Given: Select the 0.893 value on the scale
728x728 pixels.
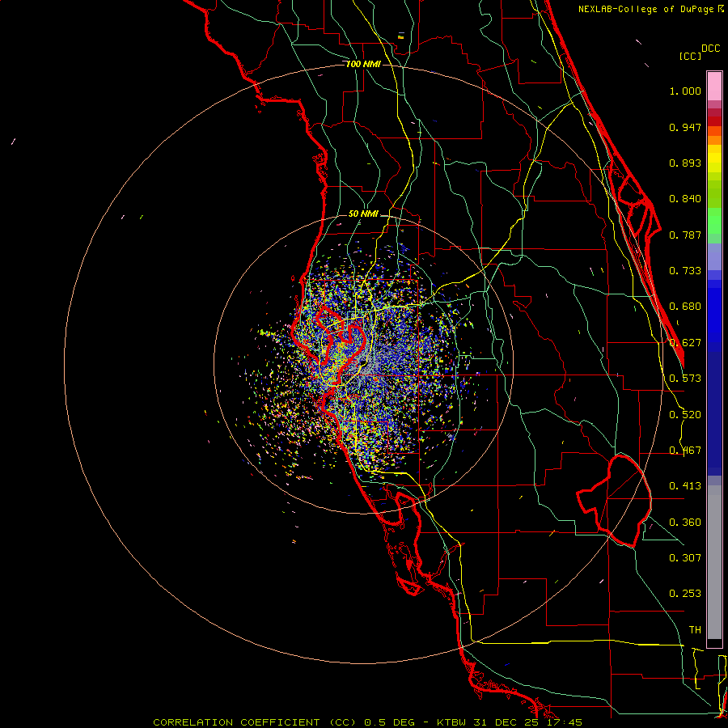Looking at the screenshot, I should (x=685, y=163).
